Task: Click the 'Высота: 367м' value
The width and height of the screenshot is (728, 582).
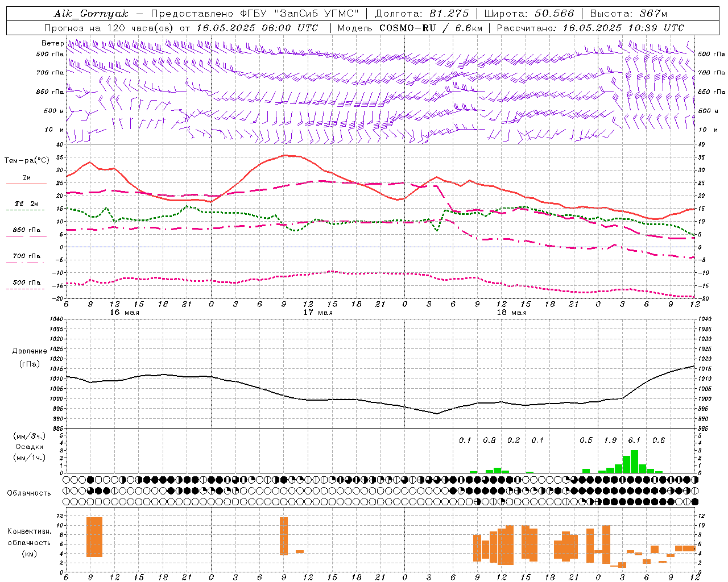Action: pos(628,14)
